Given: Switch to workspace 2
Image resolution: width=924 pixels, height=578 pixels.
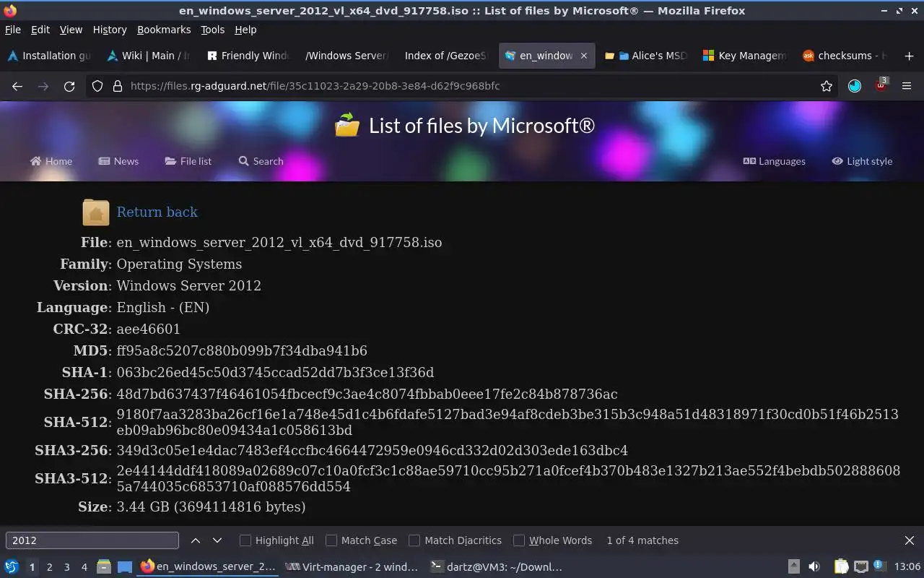Looking at the screenshot, I should 49,567.
